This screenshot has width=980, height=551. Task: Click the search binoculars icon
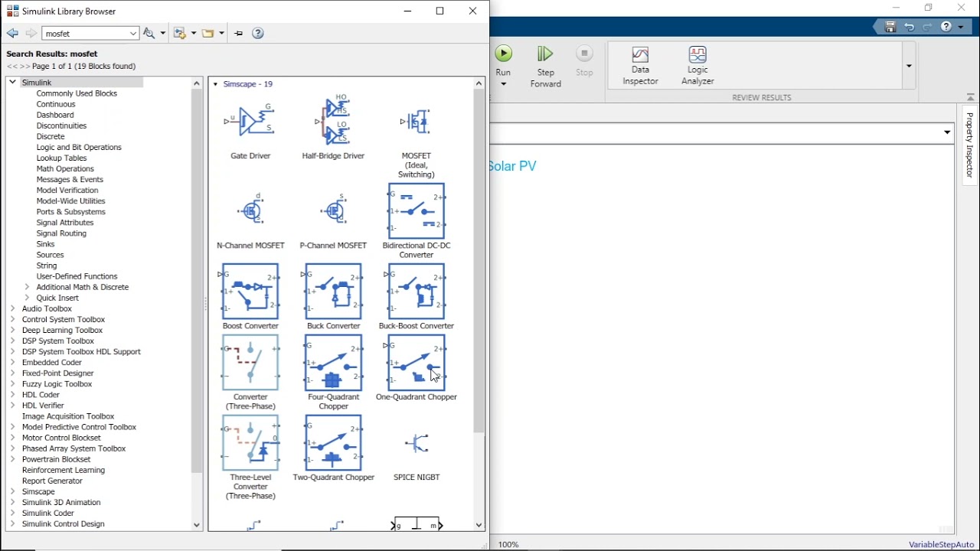coord(149,33)
